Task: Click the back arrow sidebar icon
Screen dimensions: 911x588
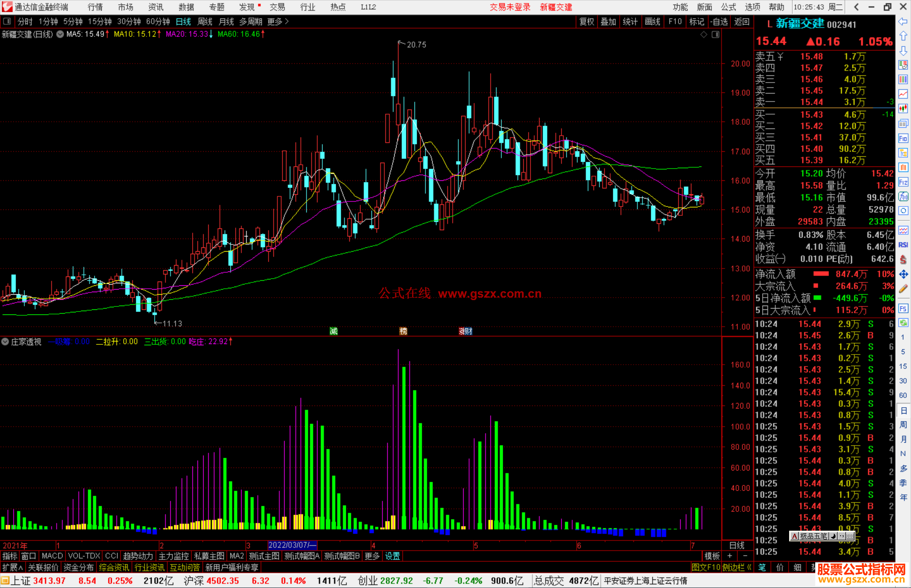Action: (903, 21)
